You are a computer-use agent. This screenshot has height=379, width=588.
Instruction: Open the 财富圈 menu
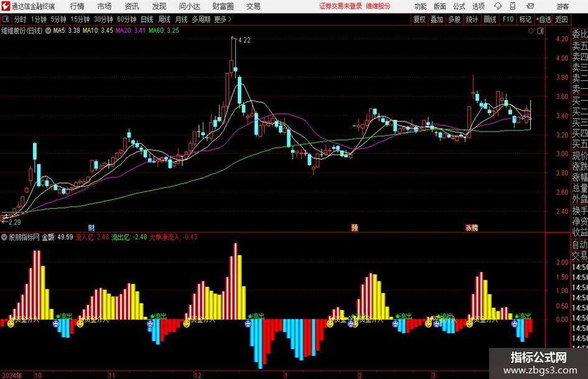click(223, 6)
